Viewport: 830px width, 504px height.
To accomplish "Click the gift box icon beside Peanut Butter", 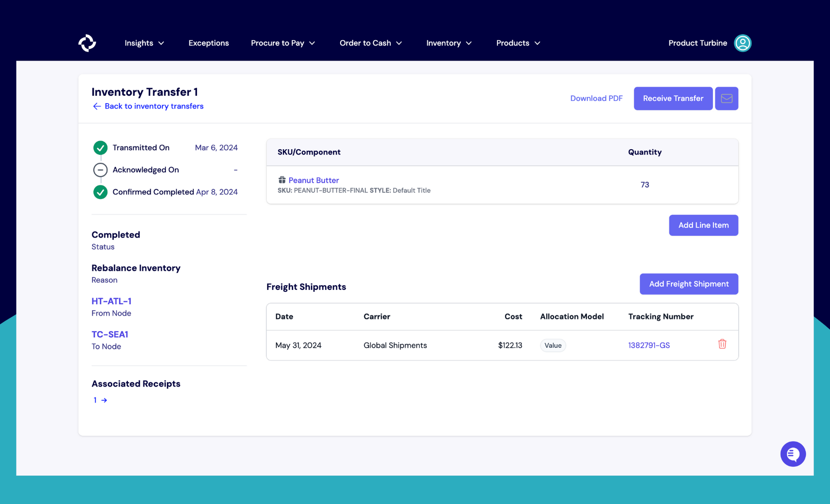I will tap(282, 180).
